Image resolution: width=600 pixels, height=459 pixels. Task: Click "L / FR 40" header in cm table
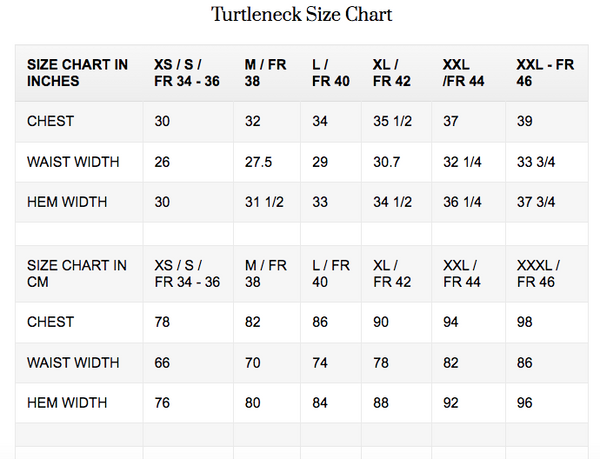pos(330,274)
